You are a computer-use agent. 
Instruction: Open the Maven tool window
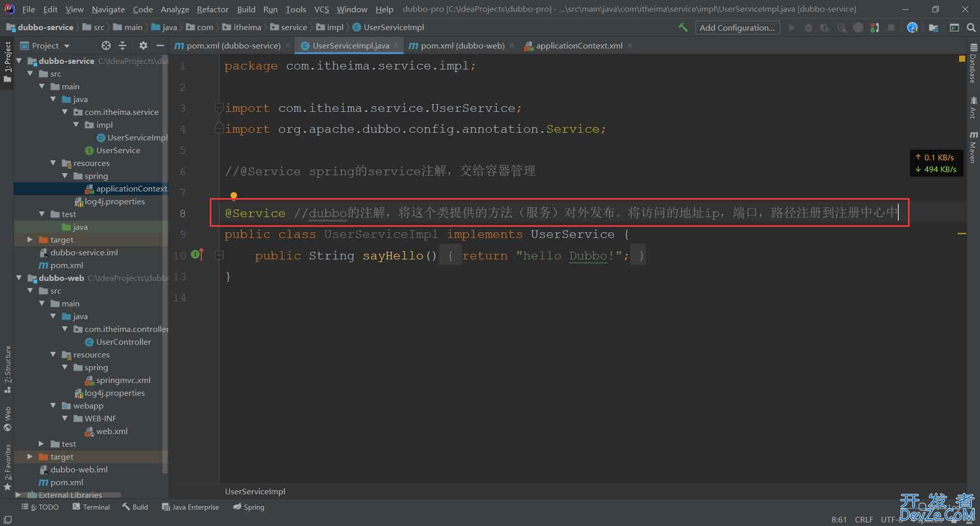(x=973, y=148)
